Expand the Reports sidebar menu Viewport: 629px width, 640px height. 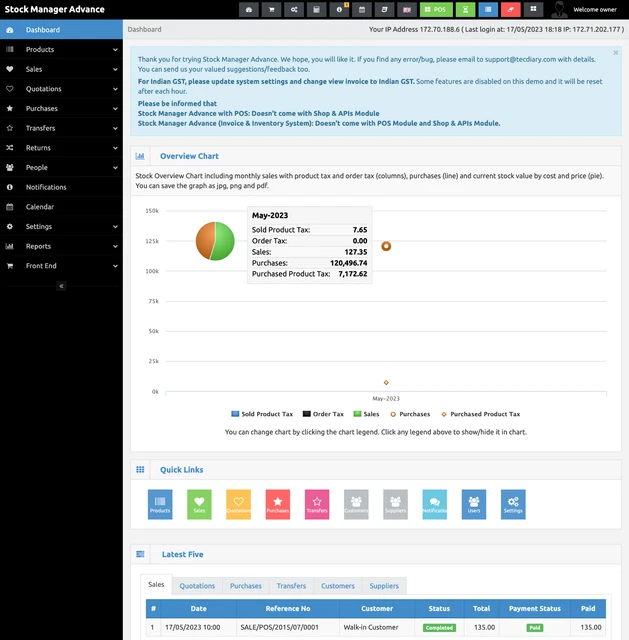(x=61, y=246)
